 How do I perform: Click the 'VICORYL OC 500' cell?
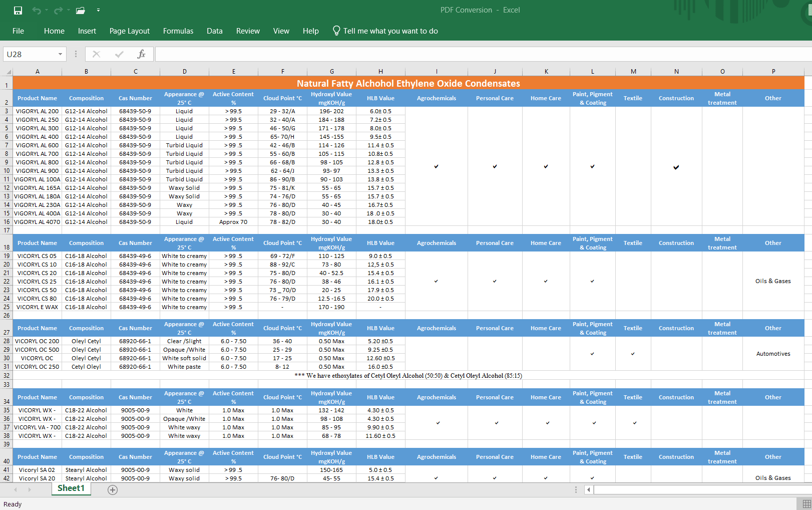(37, 350)
